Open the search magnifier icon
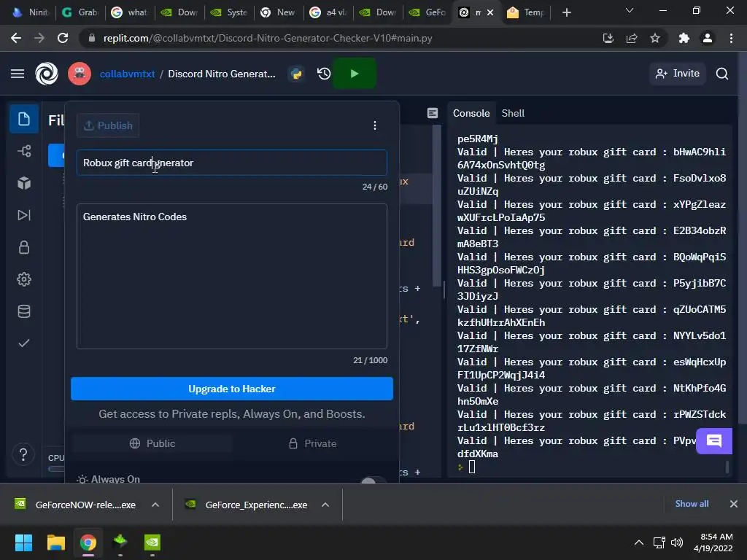 coord(722,74)
